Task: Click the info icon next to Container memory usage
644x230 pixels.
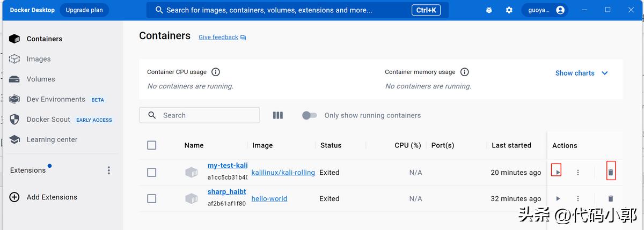Action: coord(464,72)
